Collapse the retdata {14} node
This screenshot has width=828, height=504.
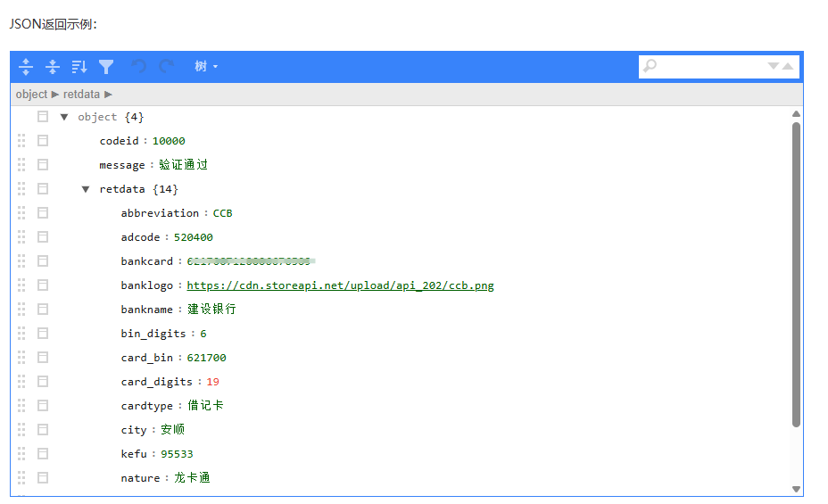86,189
